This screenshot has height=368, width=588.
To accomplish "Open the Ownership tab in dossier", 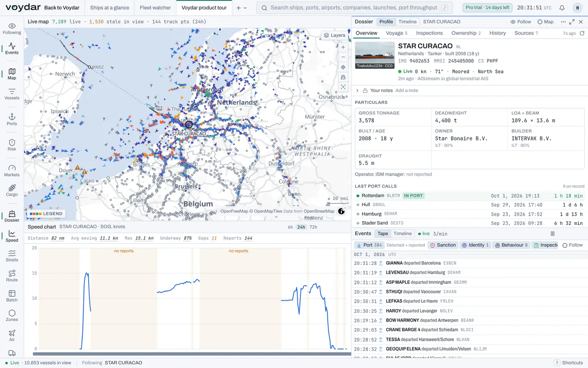I will tap(466, 33).
